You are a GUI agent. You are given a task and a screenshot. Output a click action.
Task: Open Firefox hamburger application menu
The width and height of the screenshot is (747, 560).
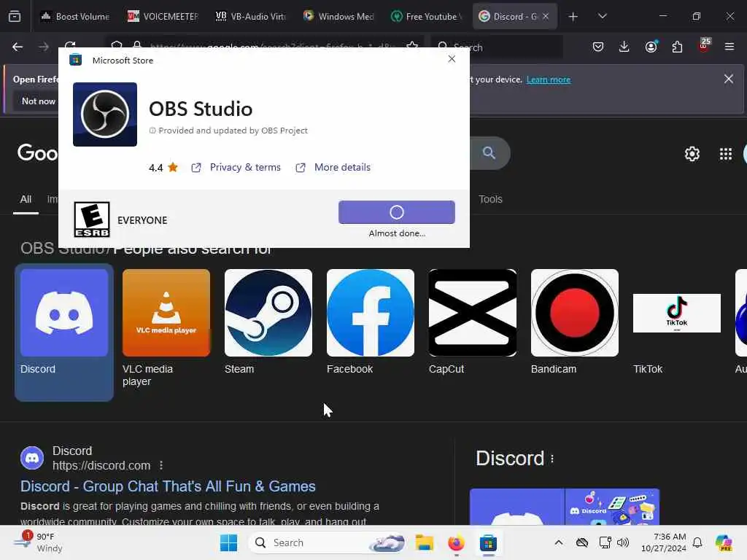point(729,47)
